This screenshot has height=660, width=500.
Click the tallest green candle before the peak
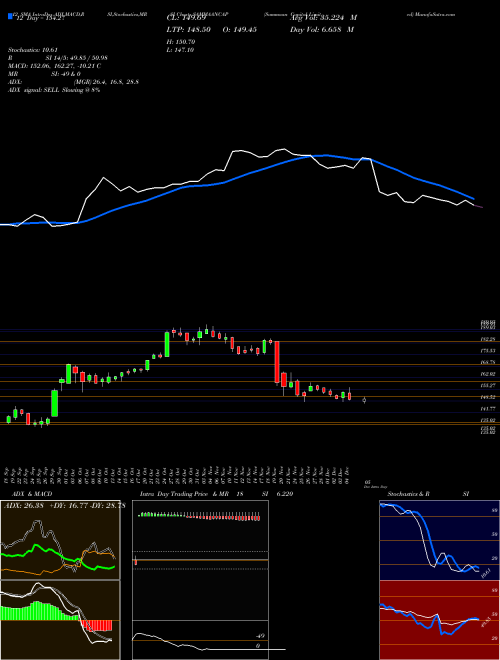click(x=167, y=344)
